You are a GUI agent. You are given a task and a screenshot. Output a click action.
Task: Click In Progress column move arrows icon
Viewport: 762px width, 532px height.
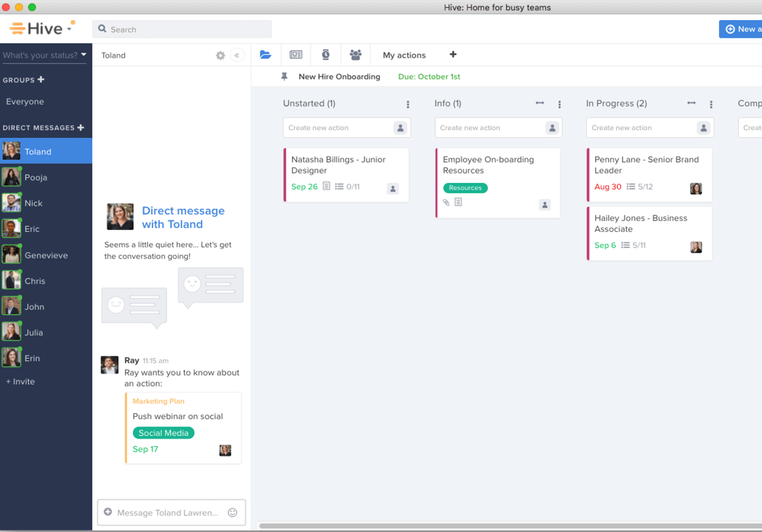[x=691, y=103]
